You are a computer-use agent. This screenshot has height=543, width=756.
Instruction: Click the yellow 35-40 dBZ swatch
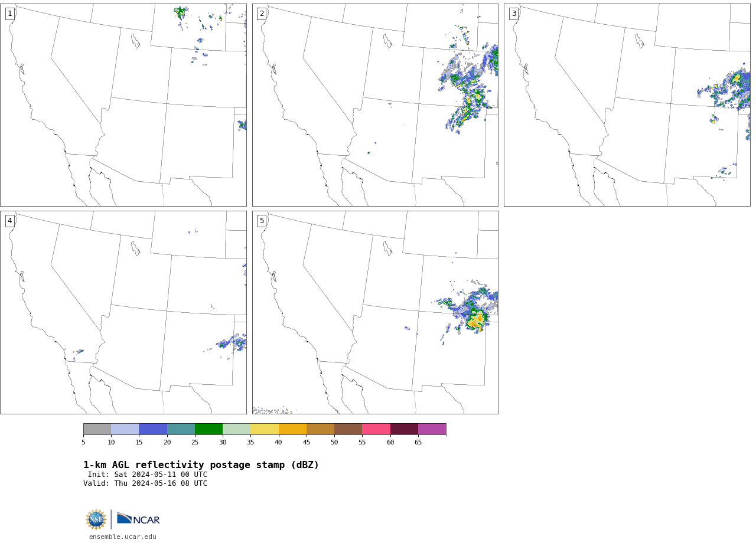click(x=265, y=429)
